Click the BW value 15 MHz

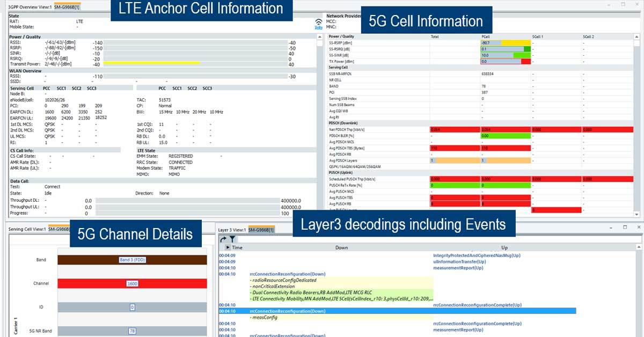(166, 112)
